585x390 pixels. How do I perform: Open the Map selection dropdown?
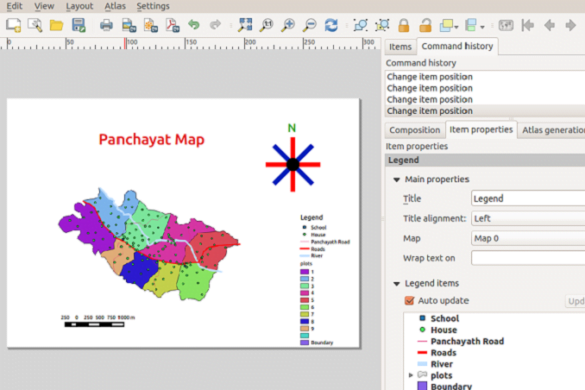point(528,238)
